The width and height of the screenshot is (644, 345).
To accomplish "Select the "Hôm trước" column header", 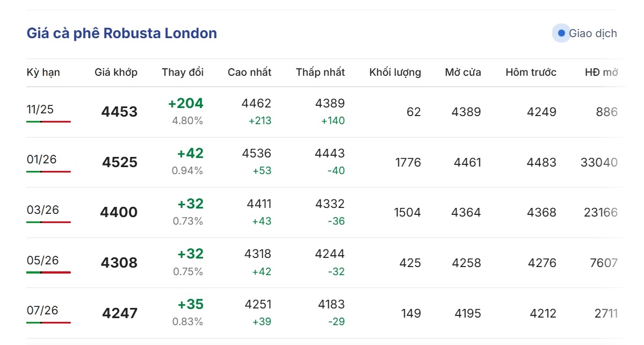I will (x=531, y=72).
